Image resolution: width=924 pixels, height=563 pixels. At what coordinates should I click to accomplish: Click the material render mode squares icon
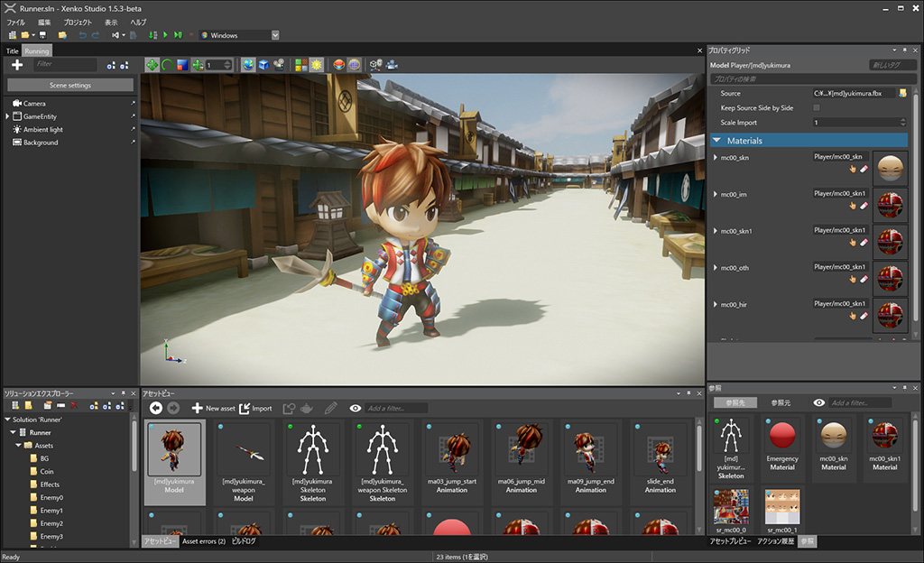pyautogui.click(x=301, y=65)
